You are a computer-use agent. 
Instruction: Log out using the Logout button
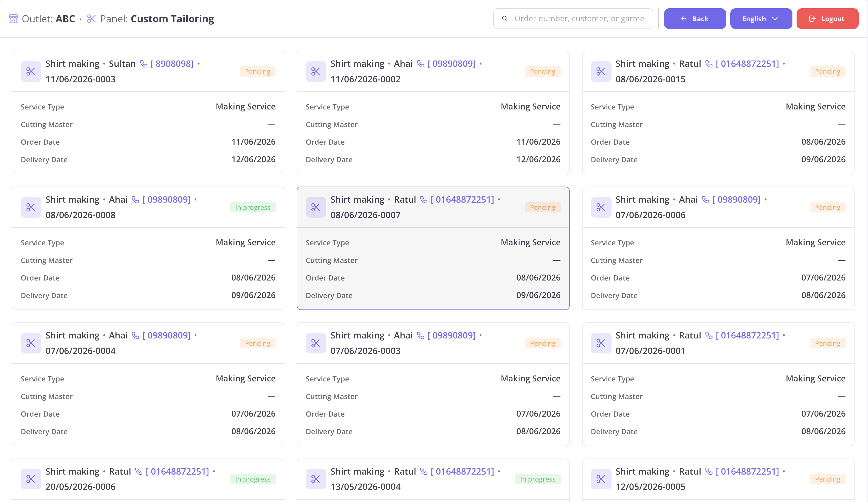coord(827,19)
